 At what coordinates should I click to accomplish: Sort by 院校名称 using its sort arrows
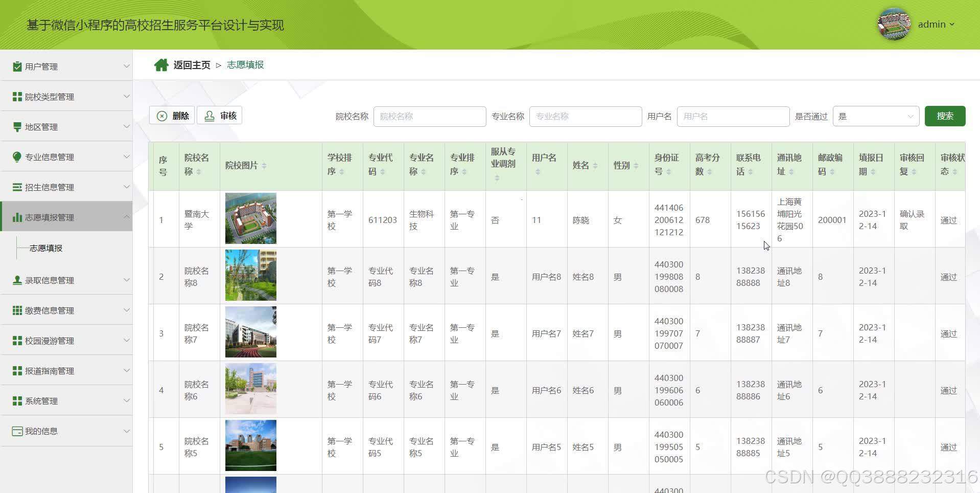click(x=198, y=172)
